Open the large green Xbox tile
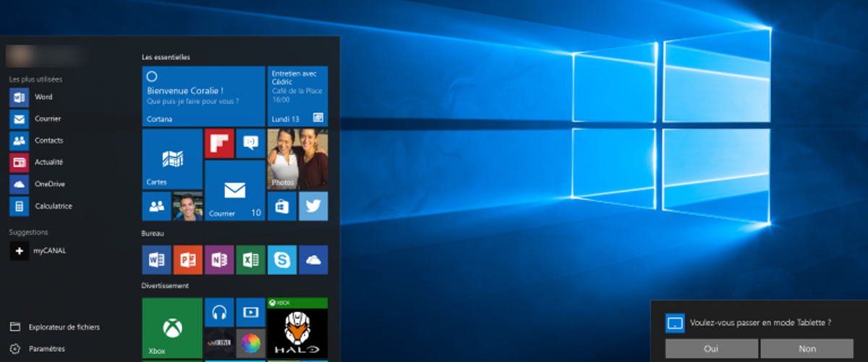868x362 pixels. [x=172, y=327]
